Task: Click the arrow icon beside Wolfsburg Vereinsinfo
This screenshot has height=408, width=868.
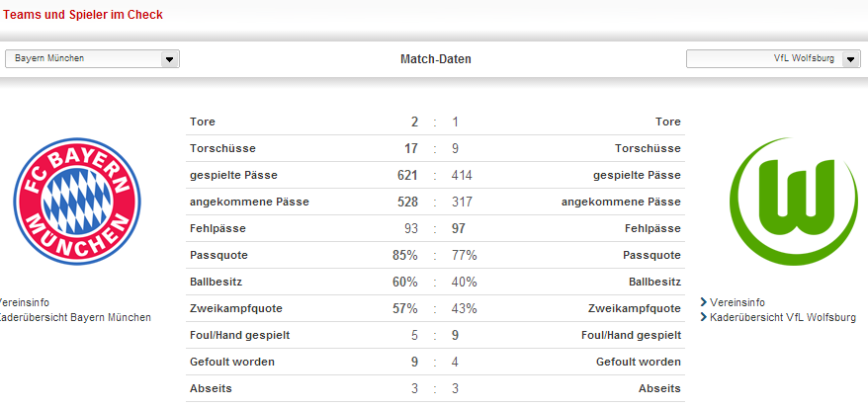Action: 704,302
